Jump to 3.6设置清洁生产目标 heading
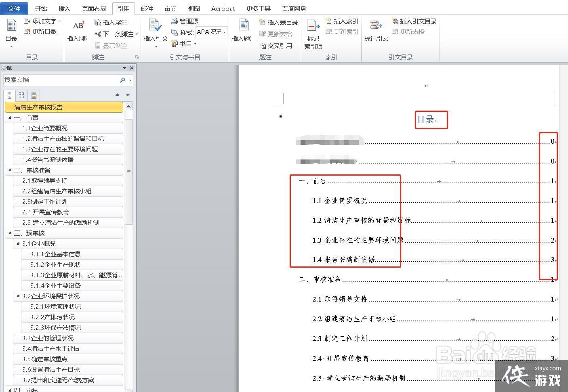 coord(68,369)
